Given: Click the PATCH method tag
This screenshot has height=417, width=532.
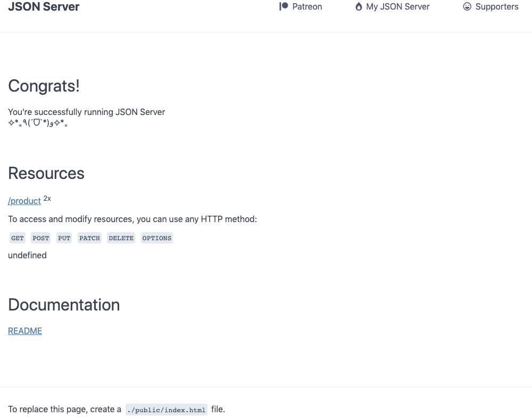Looking at the screenshot, I should [89, 238].
